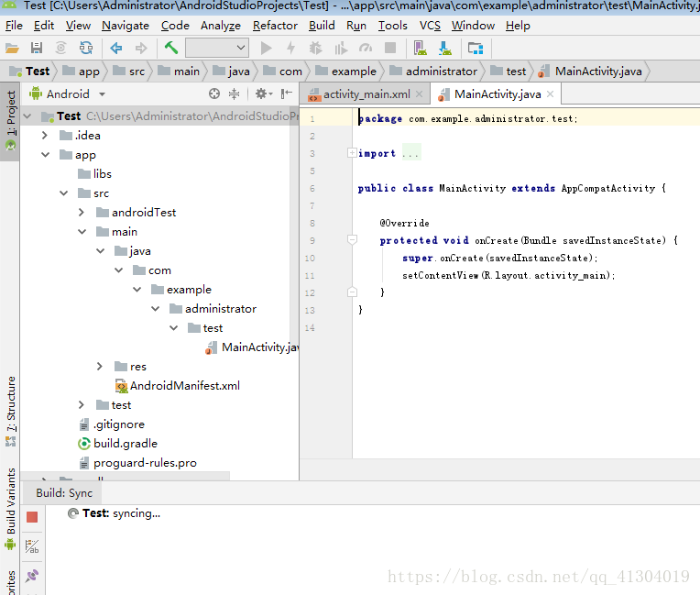This screenshot has height=595, width=700.
Task: Toggle the 1: Project side panel
Action: point(11,121)
